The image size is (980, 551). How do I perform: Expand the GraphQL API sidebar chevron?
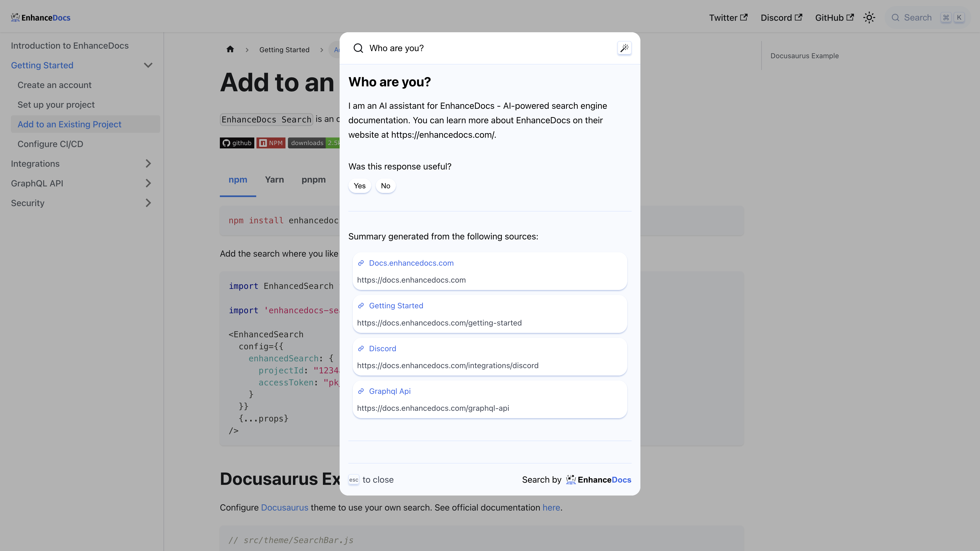148,183
